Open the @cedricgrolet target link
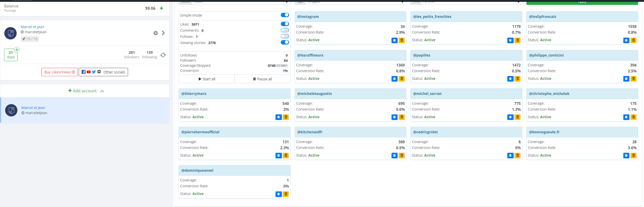The height and width of the screenshot is (207, 644). coord(425,132)
